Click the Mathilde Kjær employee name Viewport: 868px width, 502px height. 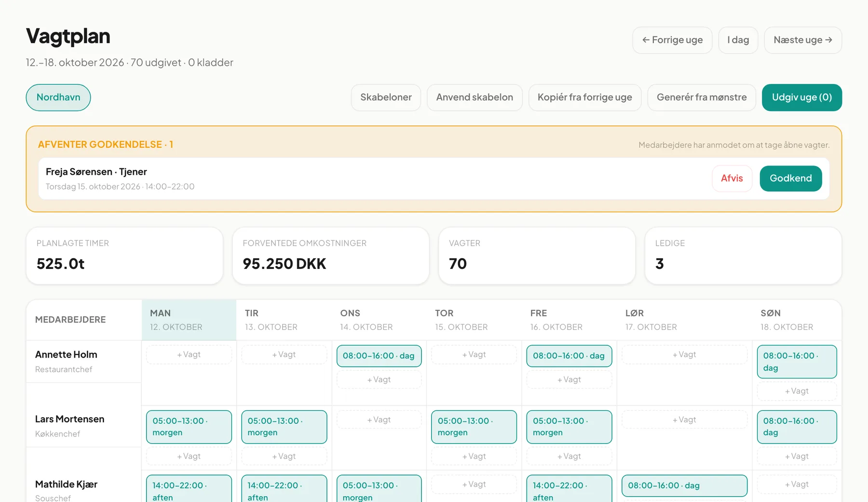click(x=66, y=485)
